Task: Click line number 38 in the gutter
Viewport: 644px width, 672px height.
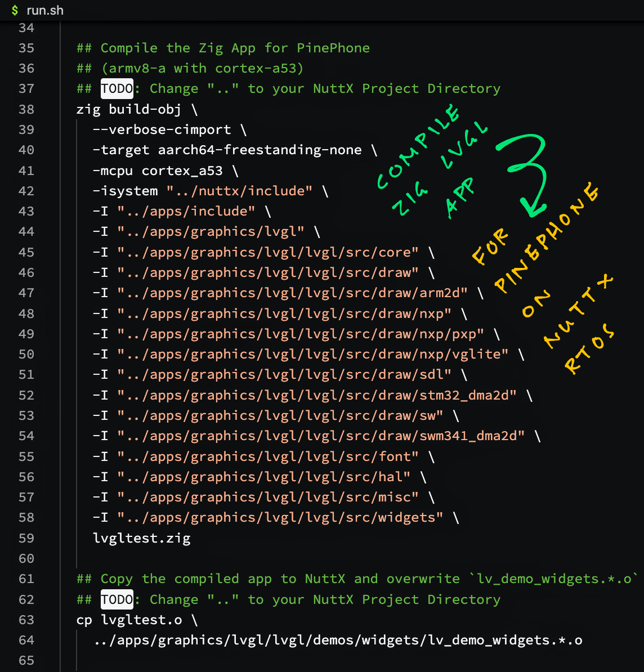Action: tap(26, 109)
